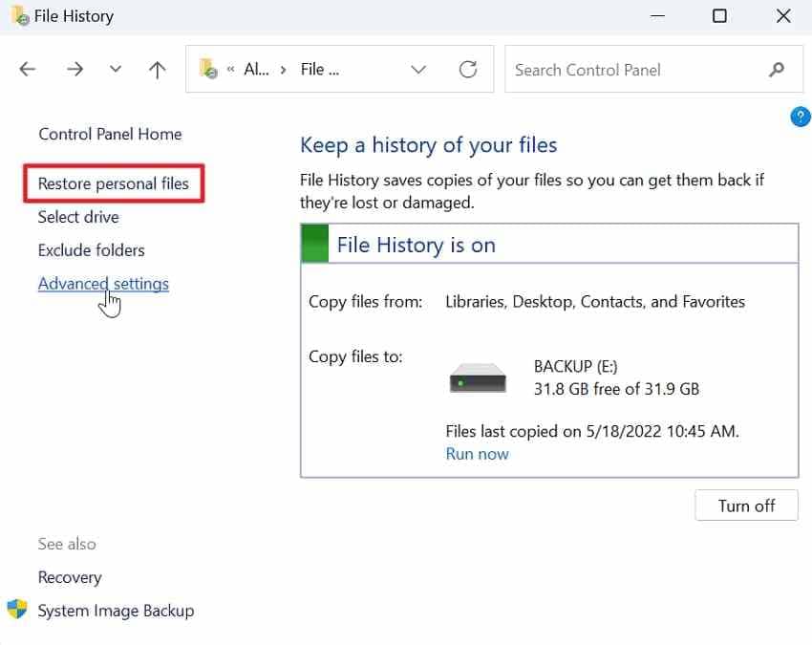
Task: Click the 'File ...' breadcrumb segment
Action: [319, 70]
